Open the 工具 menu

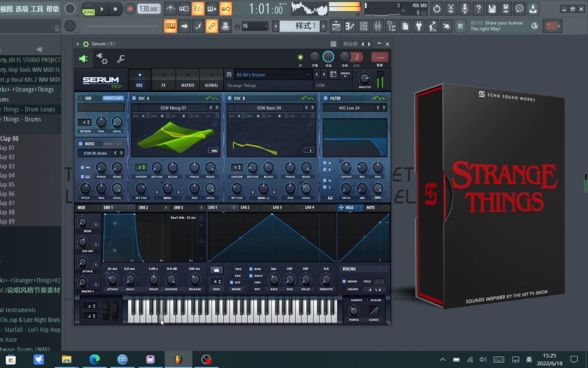(x=37, y=9)
